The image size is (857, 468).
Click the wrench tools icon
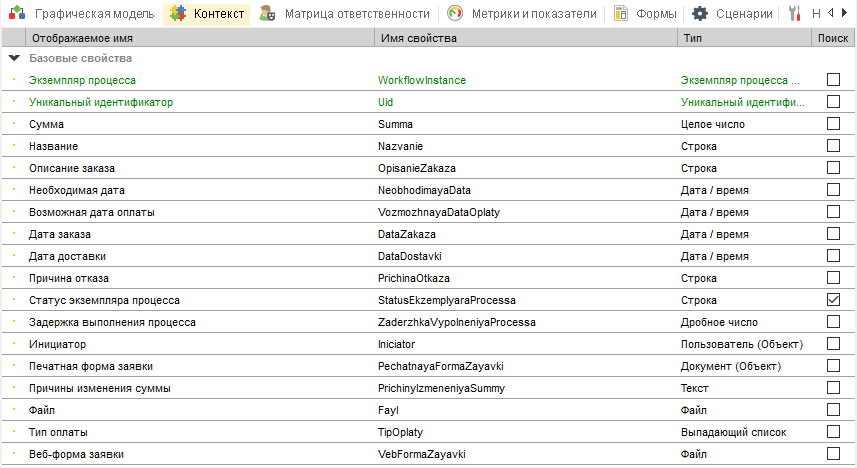(796, 14)
